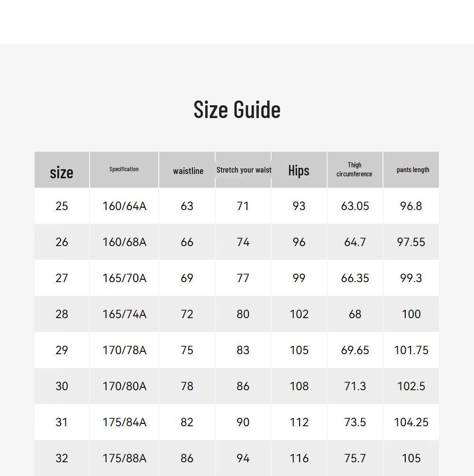This screenshot has width=474, height=476.
Task: Click the size 32 row label
Action: pos(62,458)
